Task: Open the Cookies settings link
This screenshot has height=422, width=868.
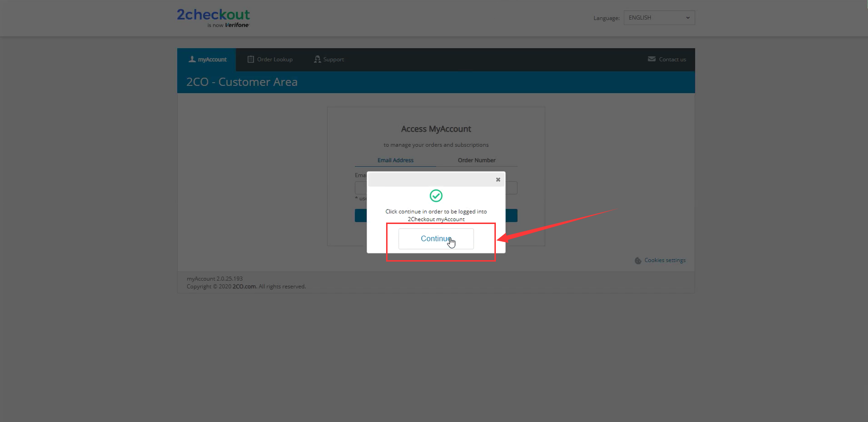Action: (665, 260)
